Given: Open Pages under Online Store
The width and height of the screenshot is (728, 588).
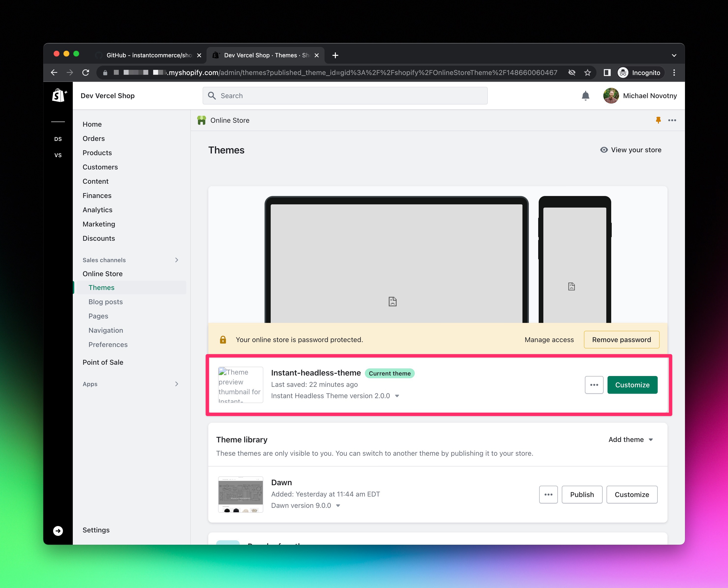Looking at the screenshot, I should (99, 316).
